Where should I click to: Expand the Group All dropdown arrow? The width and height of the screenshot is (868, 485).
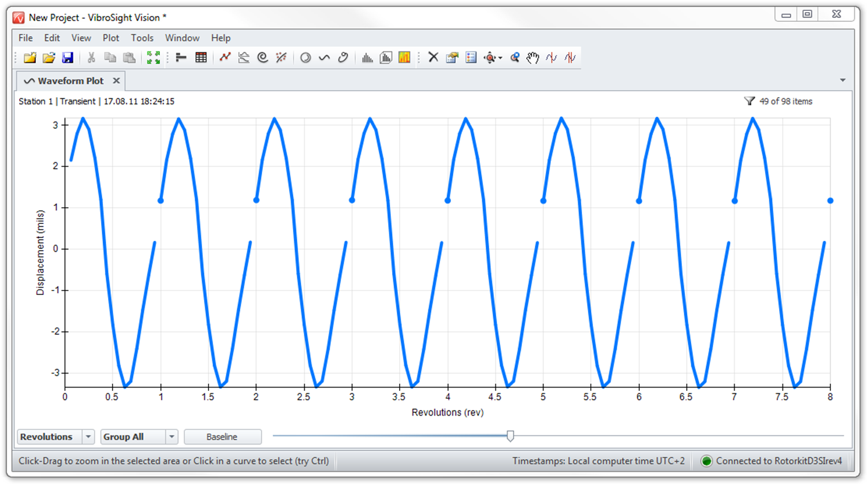172,437
